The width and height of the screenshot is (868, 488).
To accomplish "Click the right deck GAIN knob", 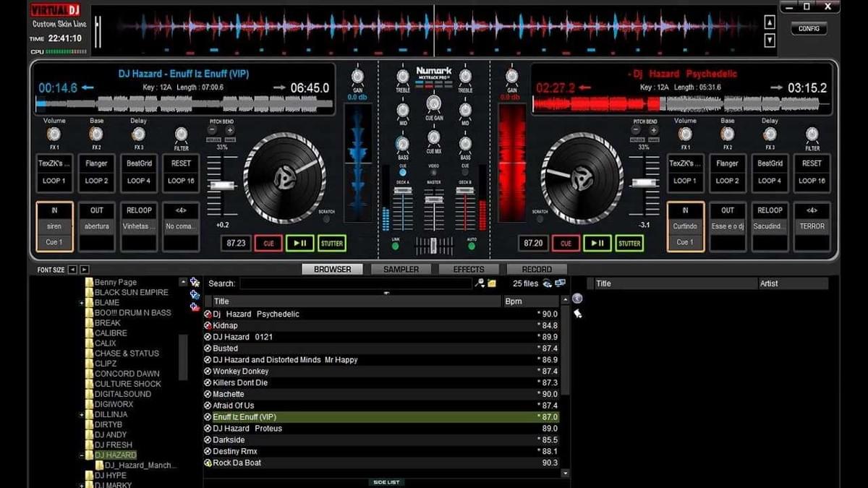I will coord(511,76).
